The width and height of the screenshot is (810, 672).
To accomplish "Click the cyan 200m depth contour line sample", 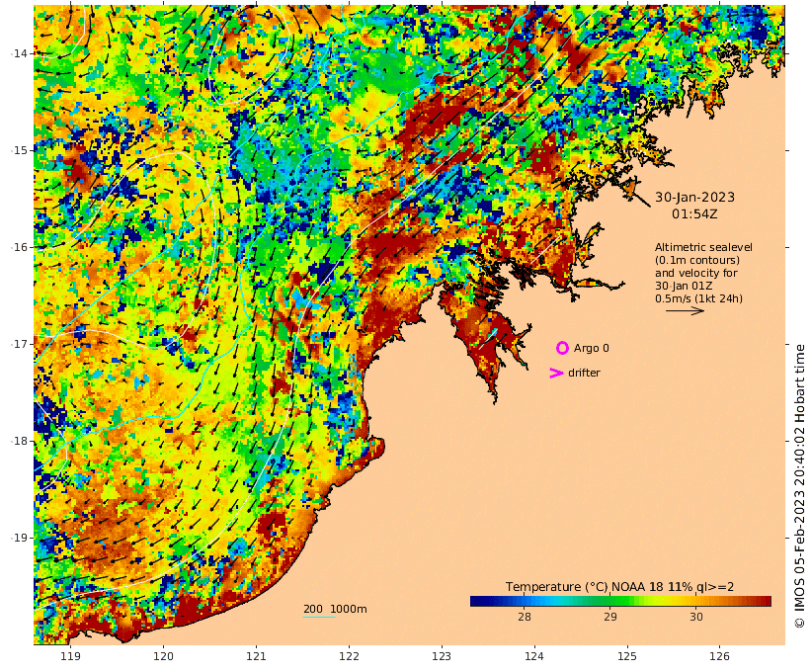I will point(319,618).
